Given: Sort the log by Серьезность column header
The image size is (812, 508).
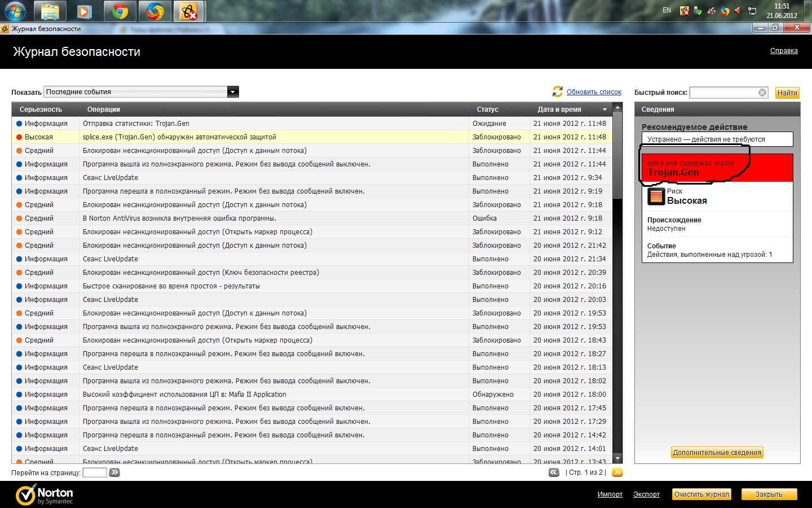Looking at the screenshot, I should point(41,110).
